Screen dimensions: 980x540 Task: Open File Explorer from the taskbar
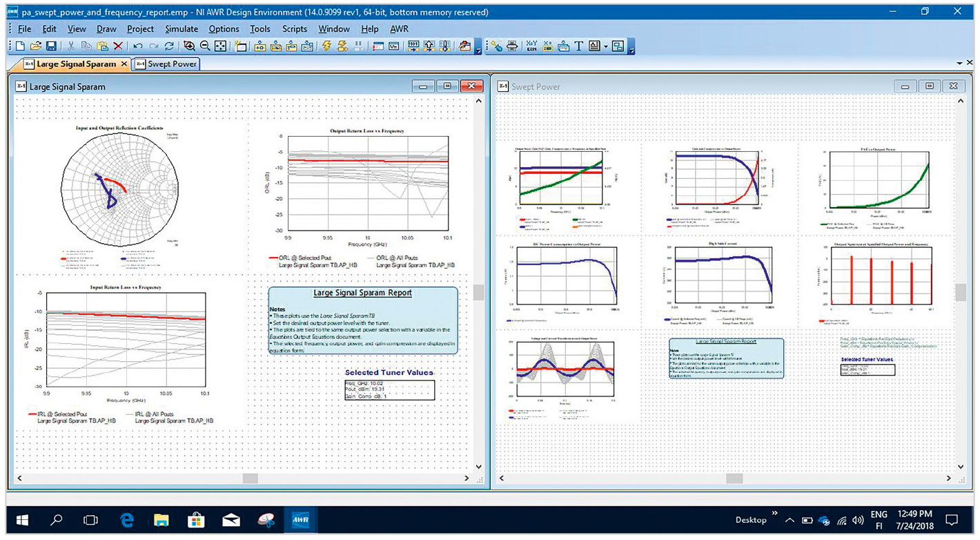[x=161, y=520]
